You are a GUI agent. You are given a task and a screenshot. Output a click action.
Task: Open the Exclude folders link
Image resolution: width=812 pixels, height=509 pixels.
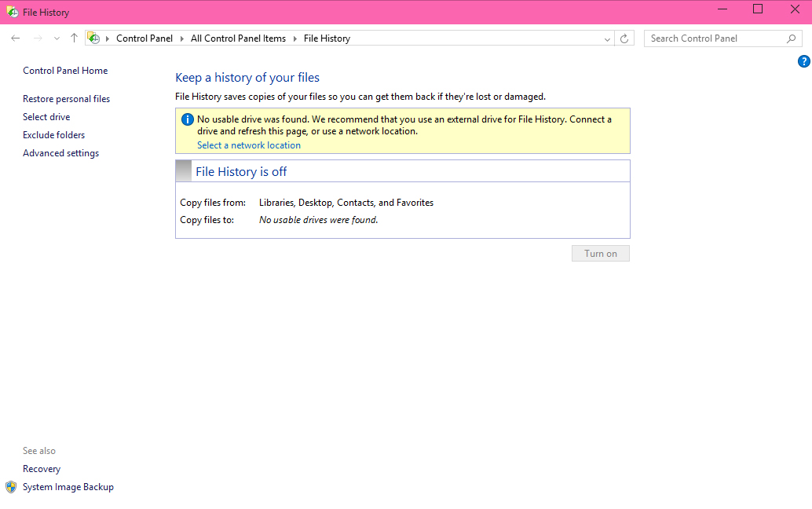click(x=54, y=135)
